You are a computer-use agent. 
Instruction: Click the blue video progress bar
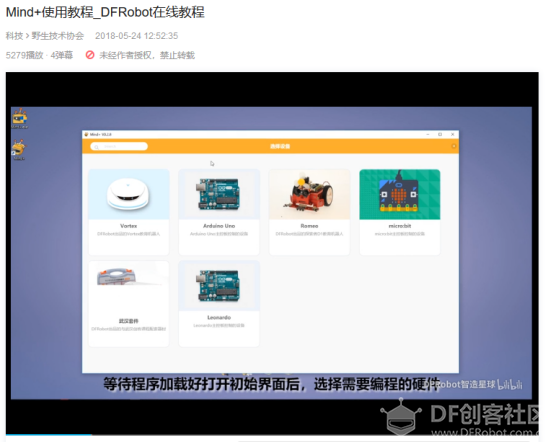(49, 435)
